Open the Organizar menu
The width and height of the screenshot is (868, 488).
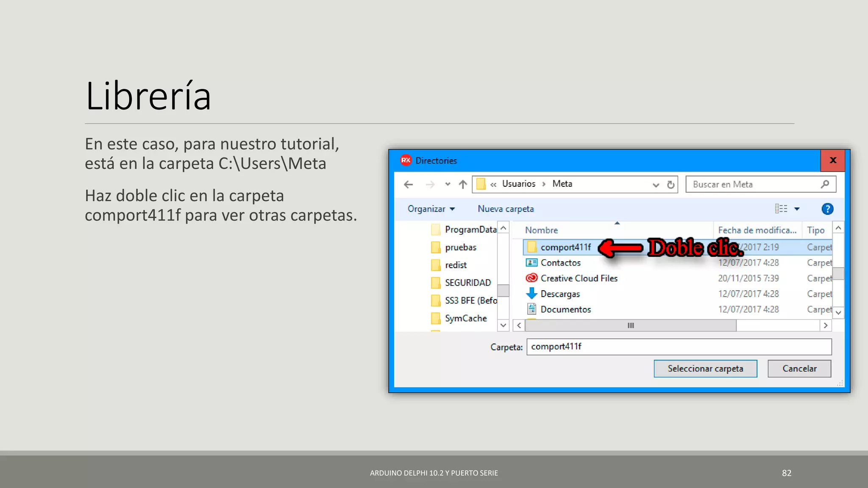pyautogui.click(x=431, y=209)
